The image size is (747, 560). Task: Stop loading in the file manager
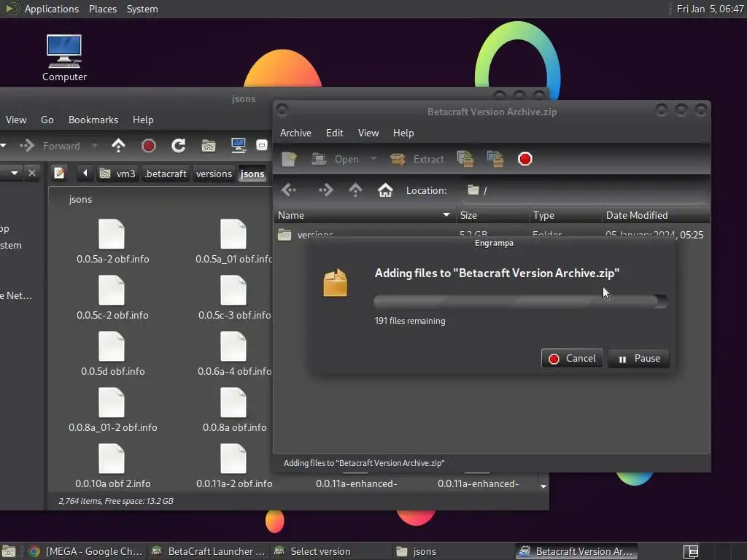[x=149, y=146]
